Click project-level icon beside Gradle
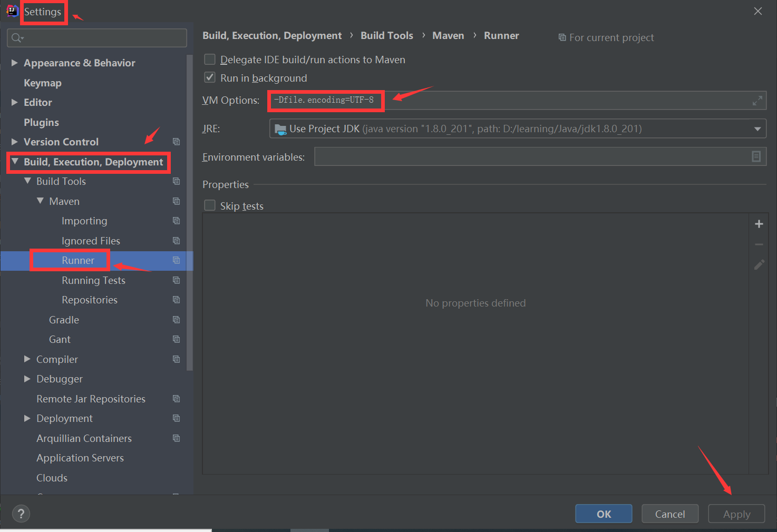The height and width of the screenshot is (532, 777). click(176, 320)
